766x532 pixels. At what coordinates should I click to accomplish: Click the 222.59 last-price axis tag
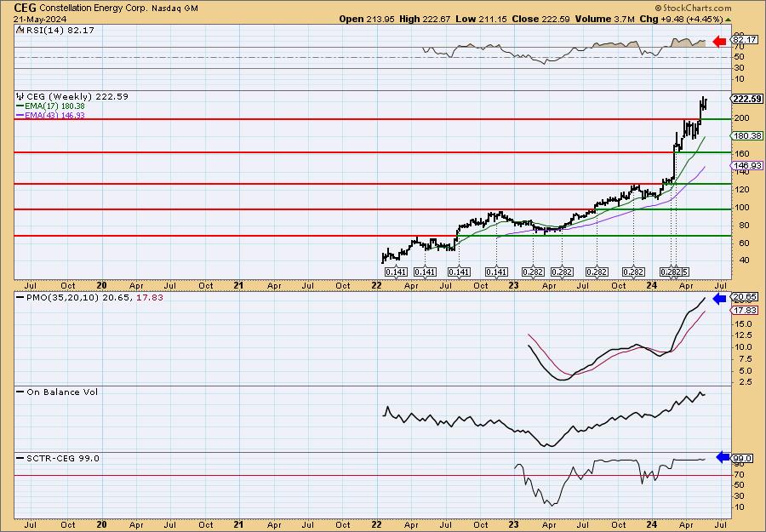[x=747, y=99]
